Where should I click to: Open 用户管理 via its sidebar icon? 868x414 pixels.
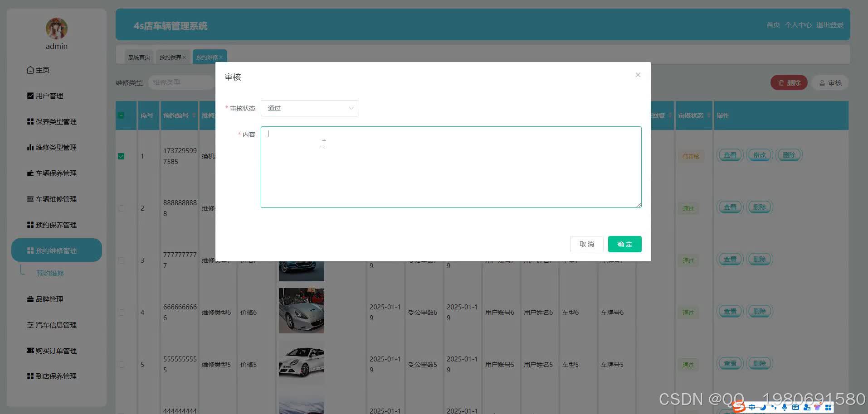pyautogui.click(x=30, y=96)
